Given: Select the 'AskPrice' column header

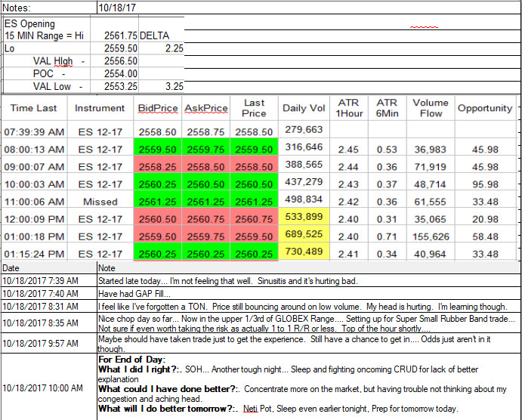Looking at the screenshot, I should click(206, 108).
